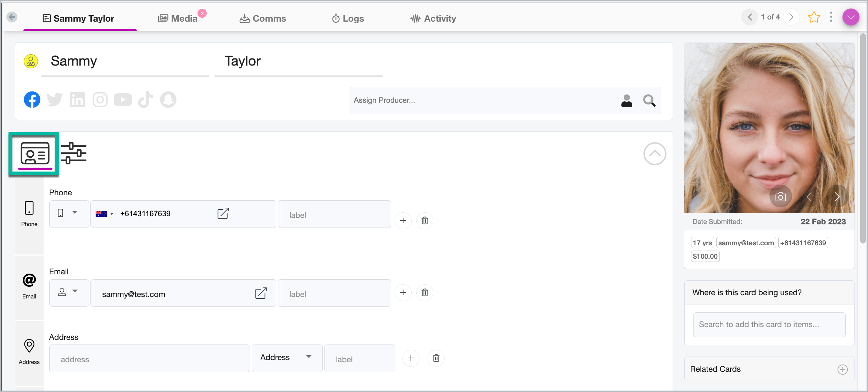Select the contact card view tab

(35, 154)
